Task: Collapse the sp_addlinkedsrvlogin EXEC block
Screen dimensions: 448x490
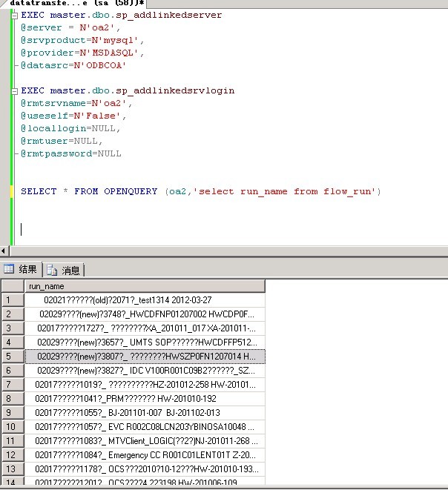Action: click(x=15, y=90)
